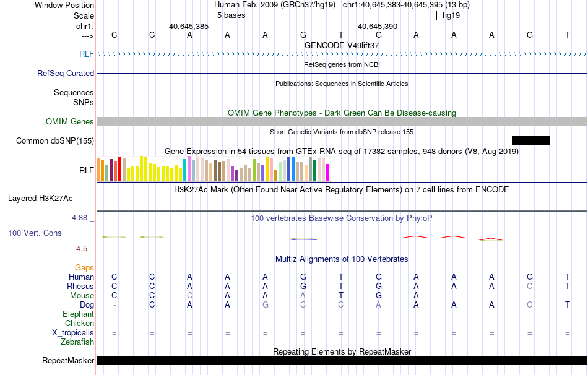The image size is (588, 375).
Task: Select the X_tropicalis alignment row label
Action: click(x=73, y=333)
